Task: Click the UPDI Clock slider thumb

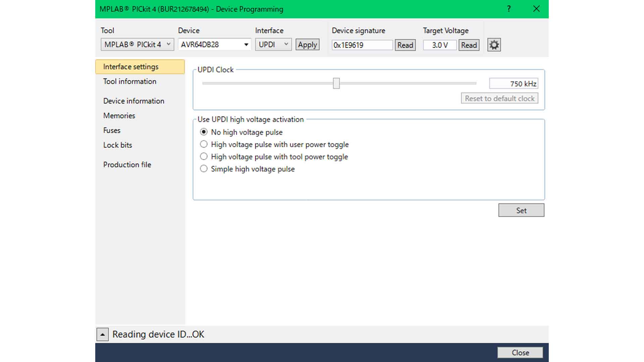Action: (x=336, y=83)
